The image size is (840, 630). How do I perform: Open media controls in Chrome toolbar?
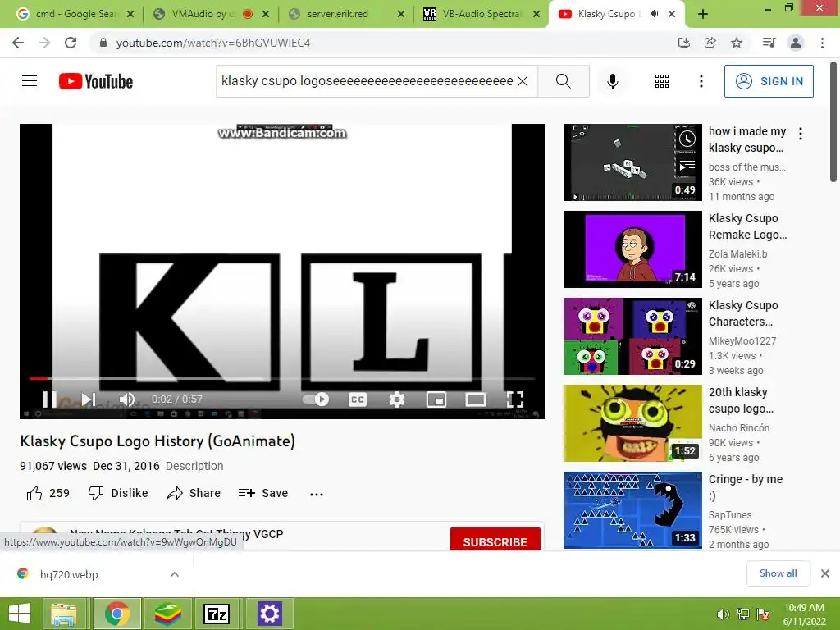tap(769, 43)
